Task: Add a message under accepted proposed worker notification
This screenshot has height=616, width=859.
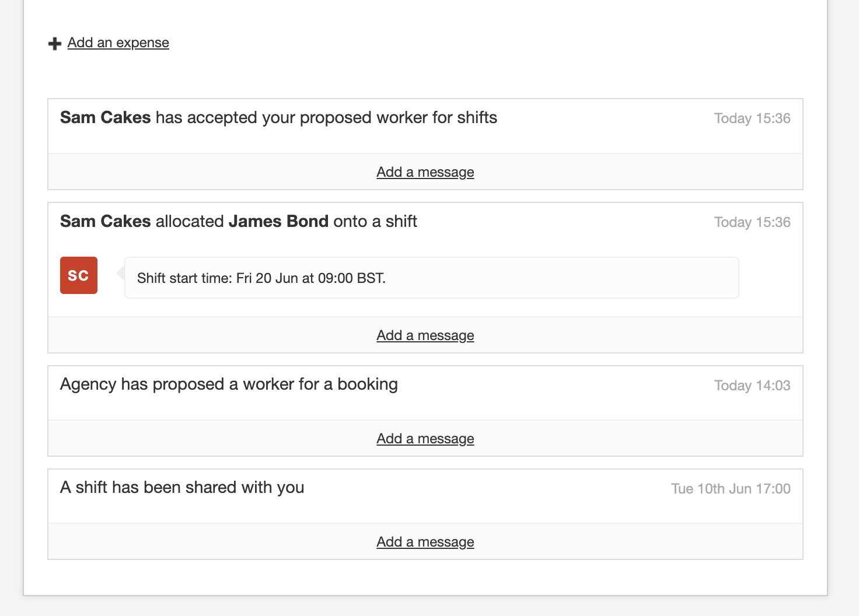Action: pos(425,172)
